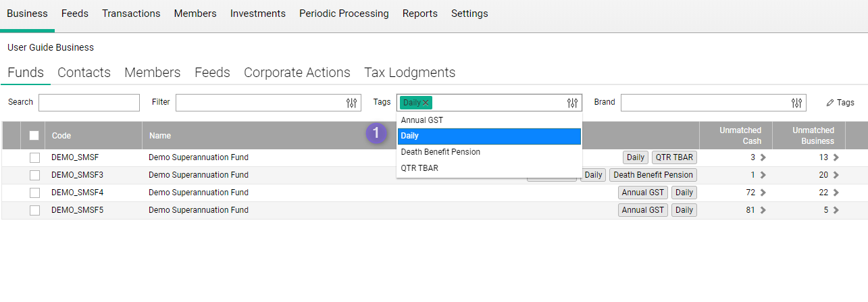Click the Annual GST tag on DEMO_SMSF4
This screenshot has height=302, width=868.
643,193
